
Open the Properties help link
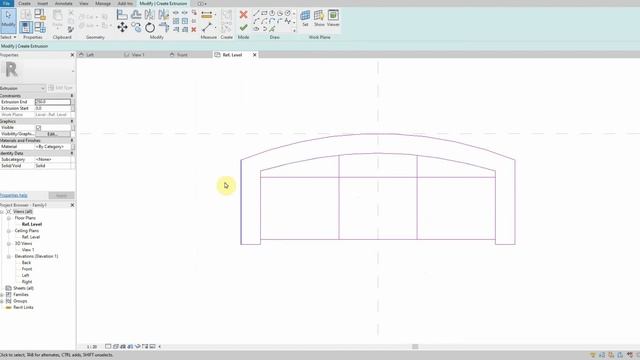point(13,196)
